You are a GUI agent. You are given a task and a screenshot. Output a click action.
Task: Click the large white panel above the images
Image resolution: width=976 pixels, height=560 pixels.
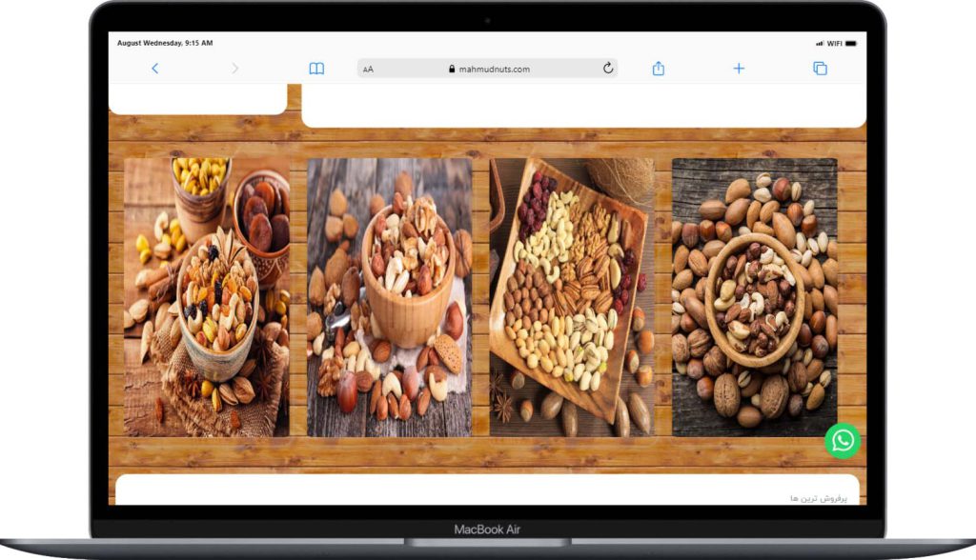tap(583, 105)
